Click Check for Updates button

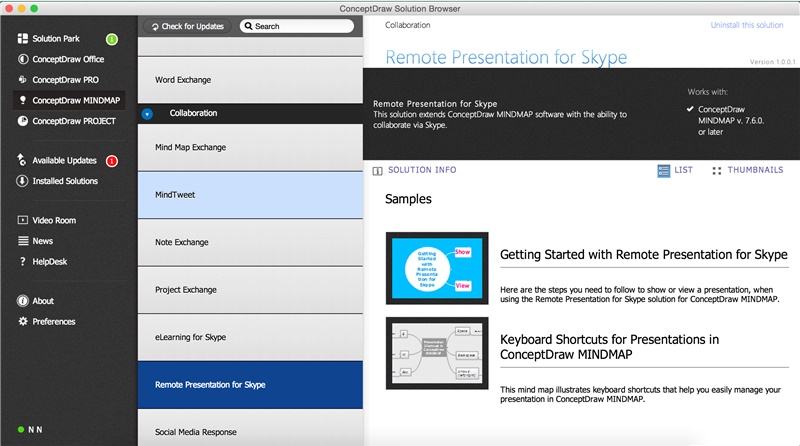click(x=188, y=26)
